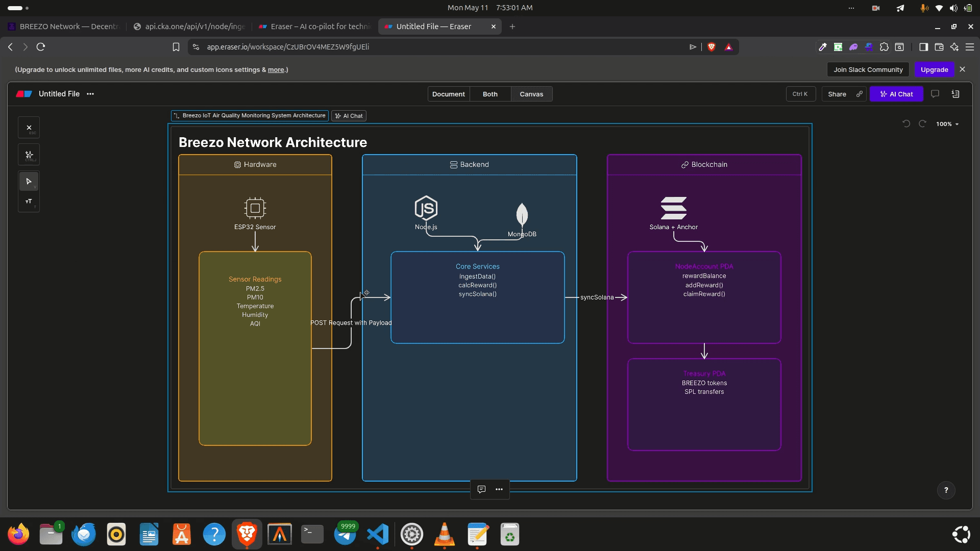980x551 pixels.
Task: Select the MongoDB leaf icon
Action: pos(522,214)
